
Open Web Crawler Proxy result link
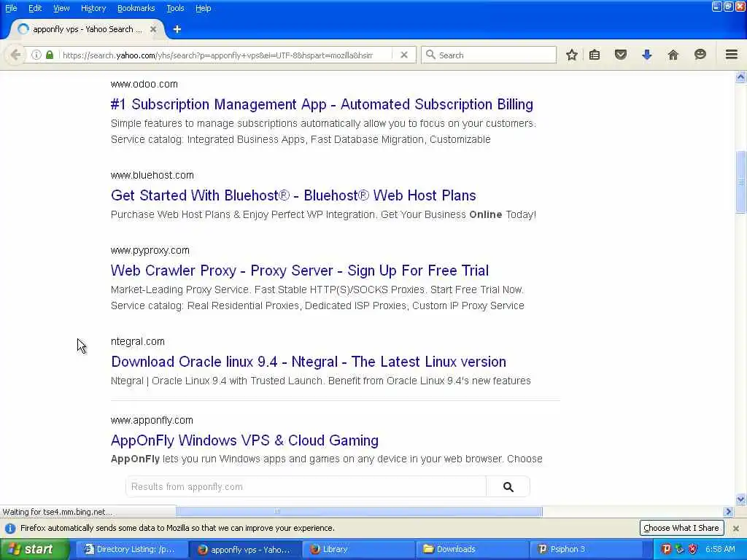click(300, 271)
